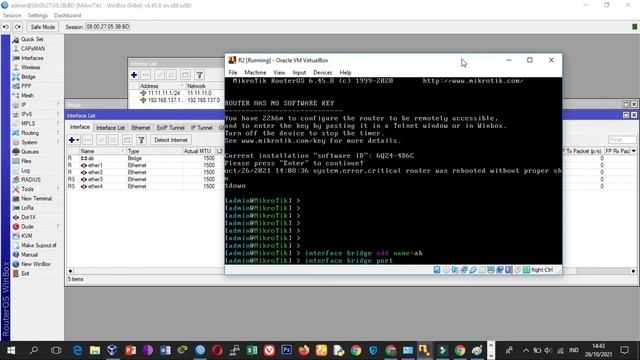Viewport: 640px width, 360px height.
Task: Redo action in WinBox toolbar
Action: [x=18, y=27]
